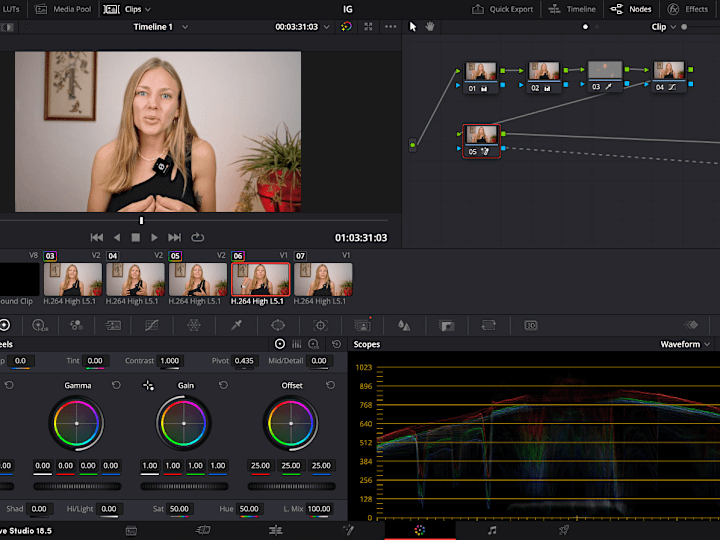720x540 pixels.
Task: Enable full-screen enhanced viewer icon
Action: click(368, 27)
